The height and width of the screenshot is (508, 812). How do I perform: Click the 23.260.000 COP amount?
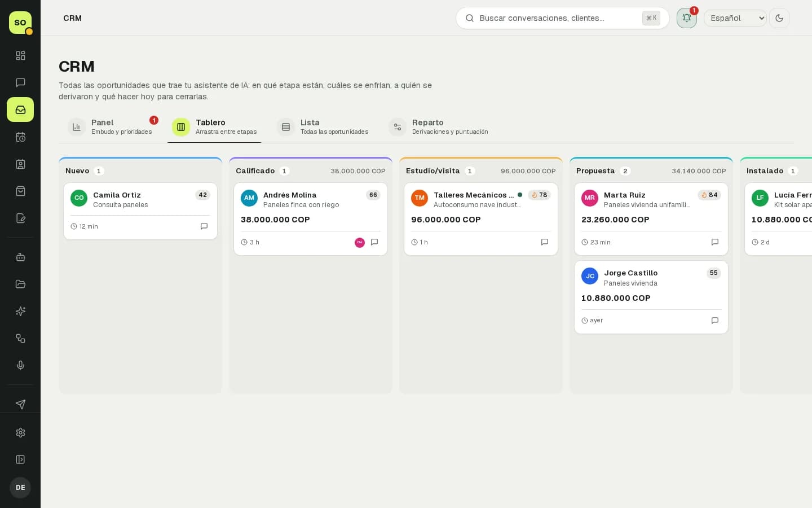[x=615, y=220]
